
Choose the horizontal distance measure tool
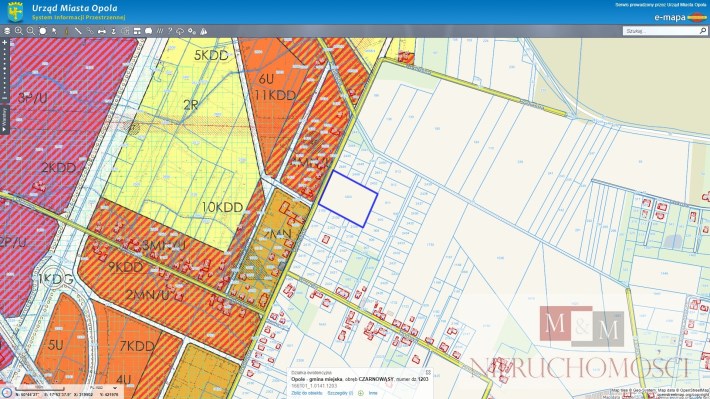(101, 31)
